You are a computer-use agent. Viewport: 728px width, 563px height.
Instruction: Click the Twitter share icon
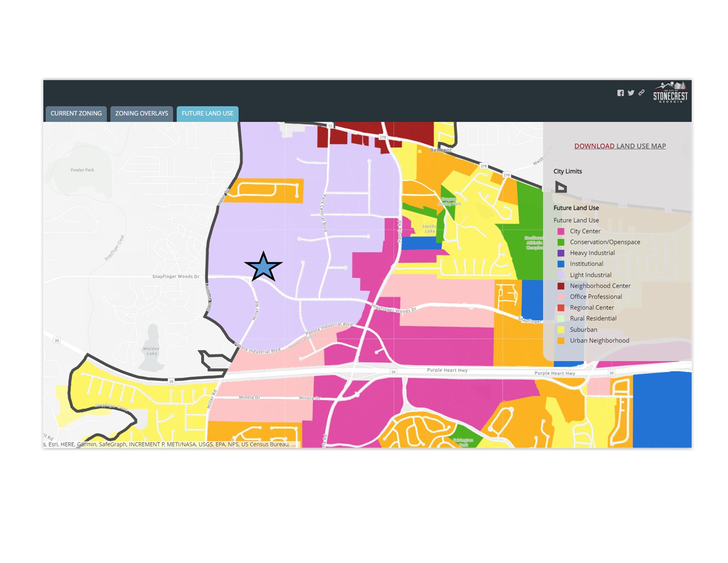[x=631, y=93]
